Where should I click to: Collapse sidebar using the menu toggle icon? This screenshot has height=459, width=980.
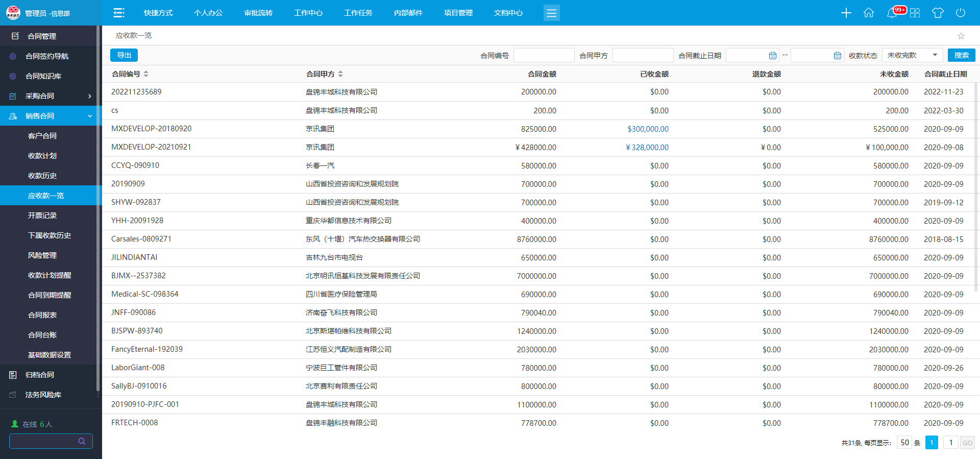coord(119,13)
